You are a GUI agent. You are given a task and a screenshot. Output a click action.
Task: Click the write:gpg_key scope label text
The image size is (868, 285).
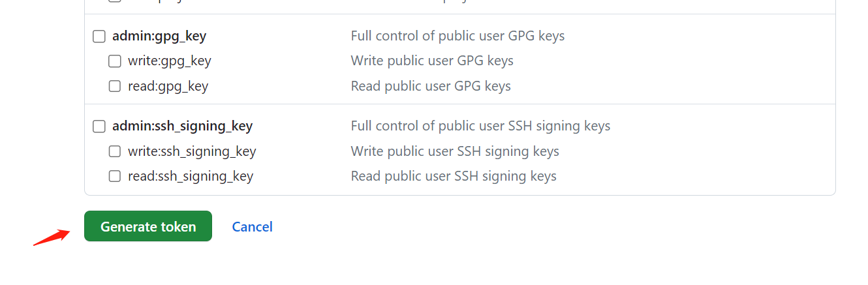[170, 61]
